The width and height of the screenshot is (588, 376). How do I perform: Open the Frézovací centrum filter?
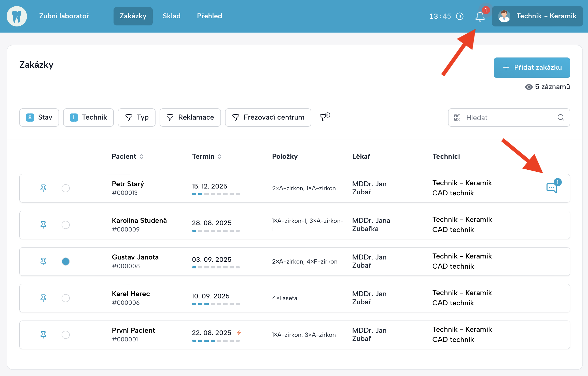point(268,117)
